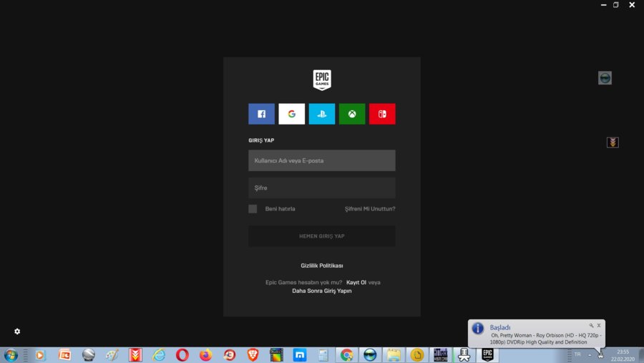Click TR language indicator in tray
644x363 pixels.
tap(577, 354)
